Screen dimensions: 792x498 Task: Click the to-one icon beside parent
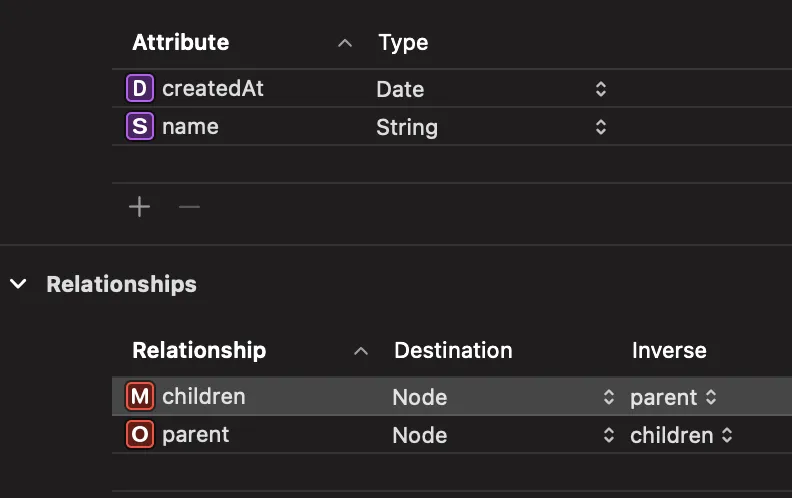[x=141, y=435]
